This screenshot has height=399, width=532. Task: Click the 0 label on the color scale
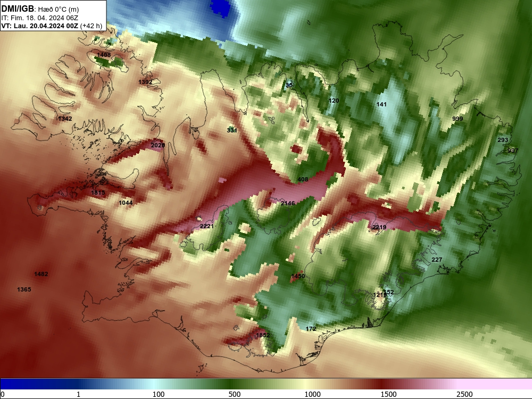pos(3,394)
